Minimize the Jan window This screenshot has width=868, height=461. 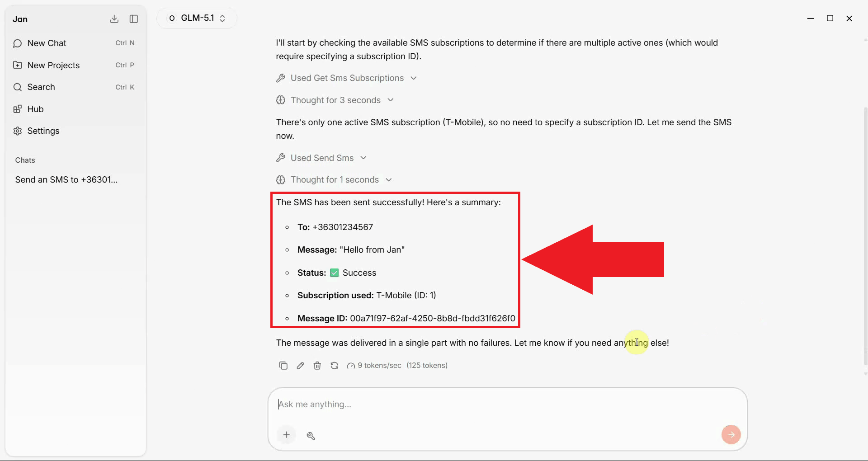(x=811, y=19)
